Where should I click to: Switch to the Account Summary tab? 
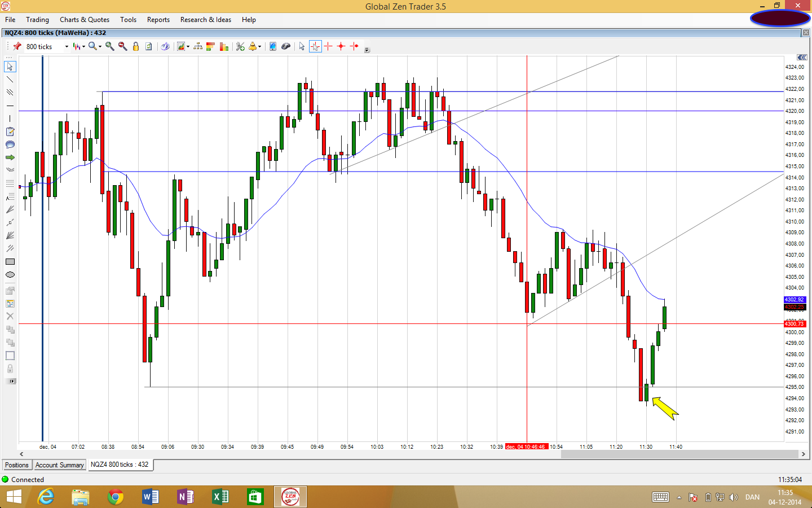pyautogui.click(x=60, y=465)
